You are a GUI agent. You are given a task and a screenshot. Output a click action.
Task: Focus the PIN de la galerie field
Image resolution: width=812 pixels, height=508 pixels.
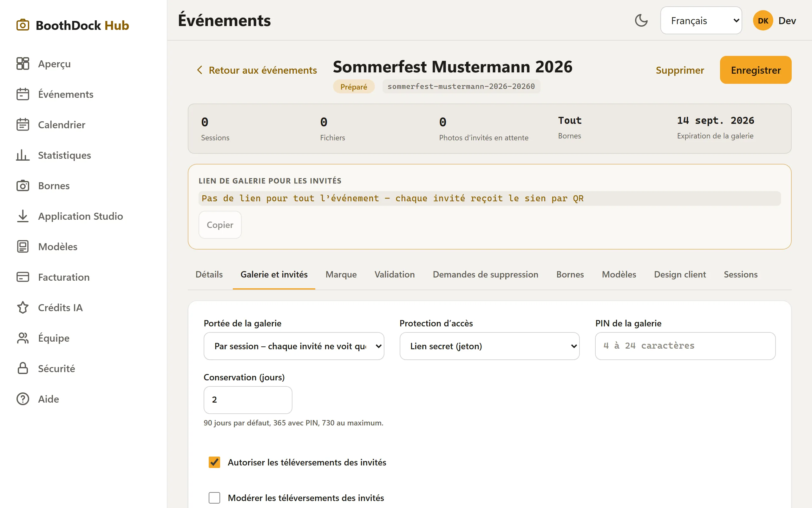click(685, 346)
